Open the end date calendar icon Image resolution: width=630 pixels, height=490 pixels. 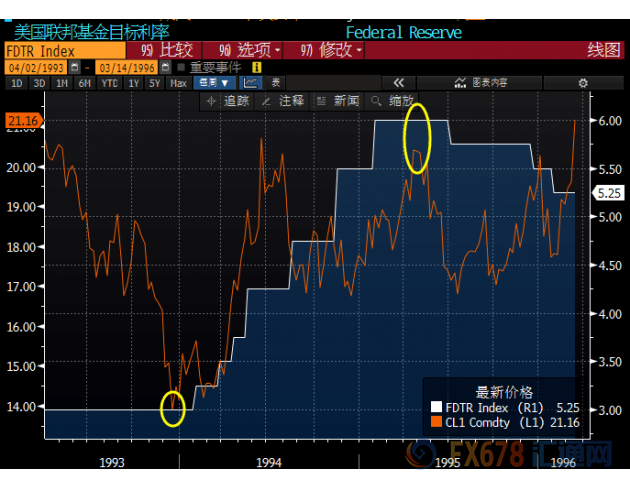165,67
